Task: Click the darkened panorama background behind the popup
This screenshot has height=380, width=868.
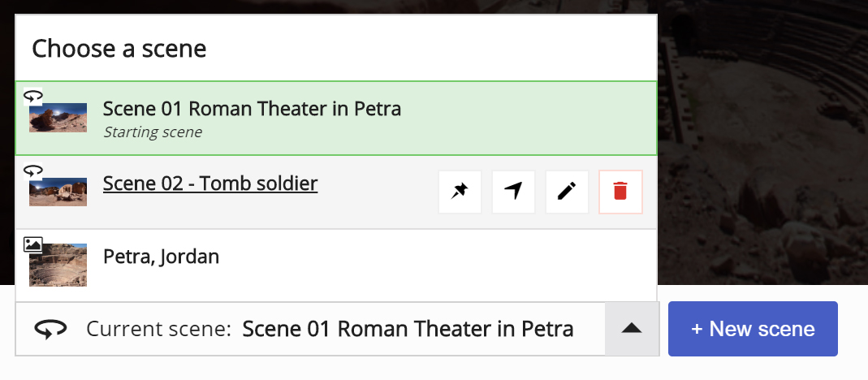Action: (x=762, y=144)
